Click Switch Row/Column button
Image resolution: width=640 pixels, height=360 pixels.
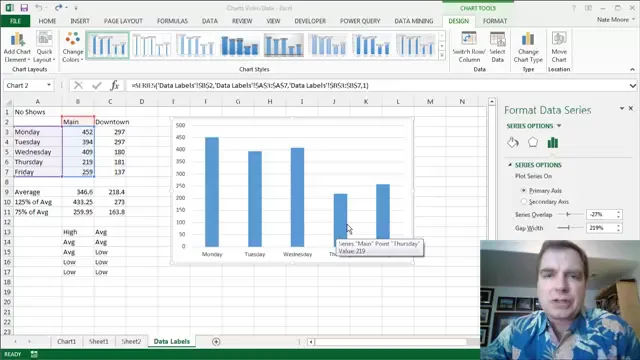click(469, 47)
